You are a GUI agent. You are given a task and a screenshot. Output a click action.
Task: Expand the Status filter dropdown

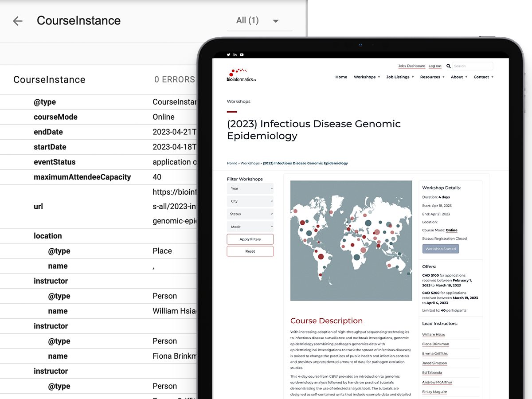click(x=250, y=214)
